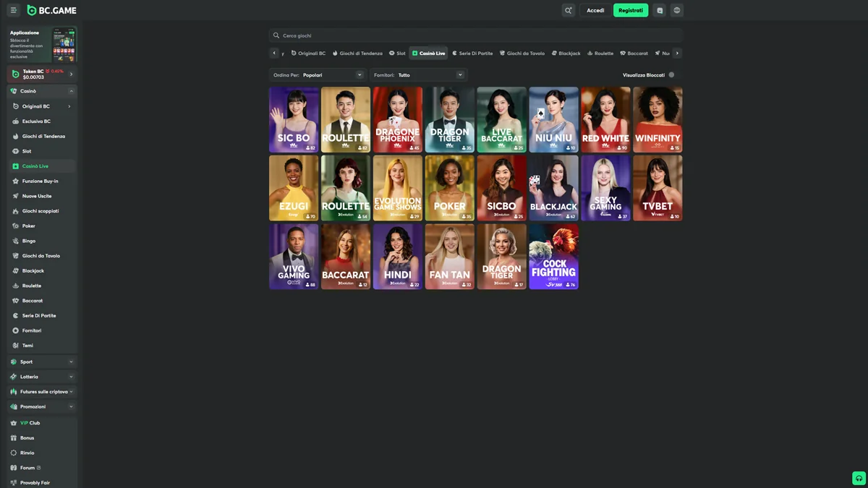Click the Giochi scoppiati sidebar icon

click(x=16, y=211)
